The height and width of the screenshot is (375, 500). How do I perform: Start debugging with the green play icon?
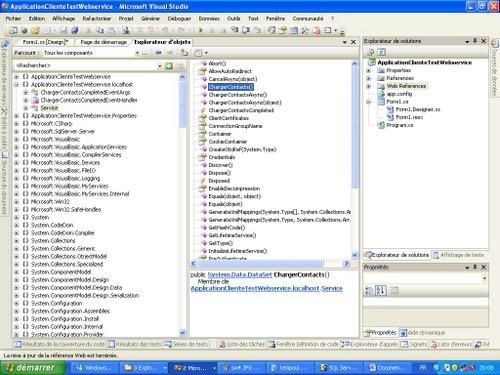pos(201,30)
